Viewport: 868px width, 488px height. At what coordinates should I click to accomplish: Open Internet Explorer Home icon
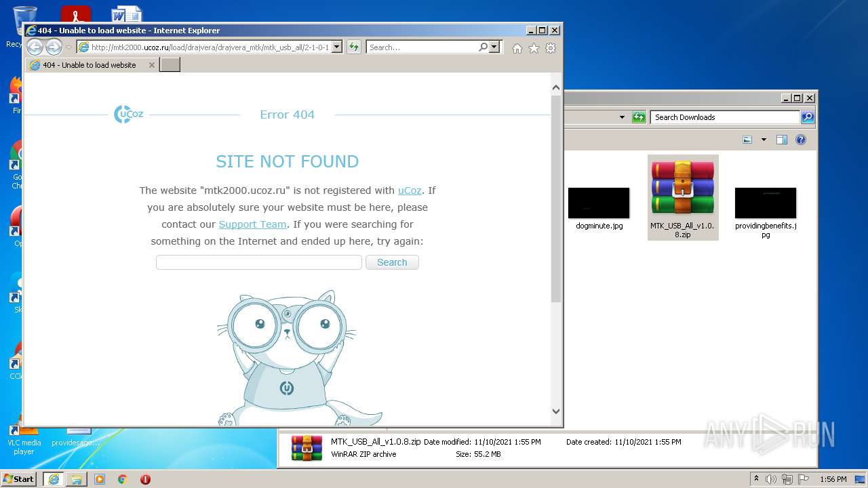pyautogui.click(x=517, y=48)
